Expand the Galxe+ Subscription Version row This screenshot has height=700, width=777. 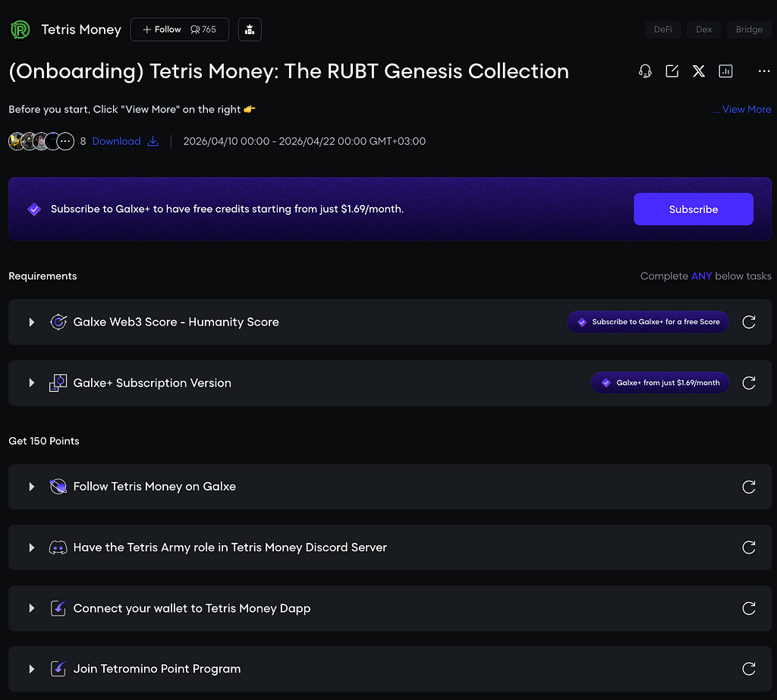pyautogui.click(x=32, y=383)
